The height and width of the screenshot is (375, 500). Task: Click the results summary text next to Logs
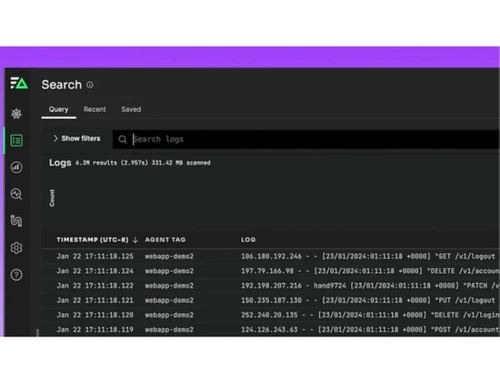tap(143, 163)
